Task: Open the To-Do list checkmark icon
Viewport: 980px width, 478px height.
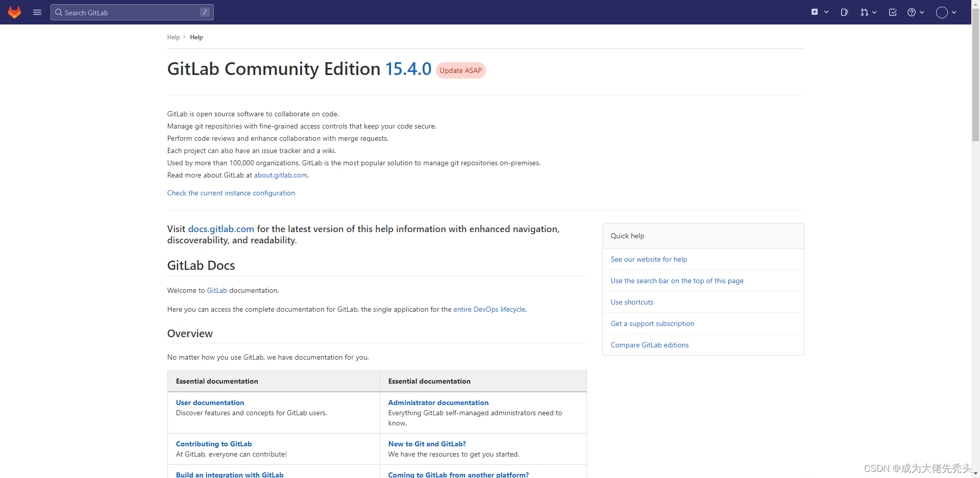Action: tap(893, 12)
